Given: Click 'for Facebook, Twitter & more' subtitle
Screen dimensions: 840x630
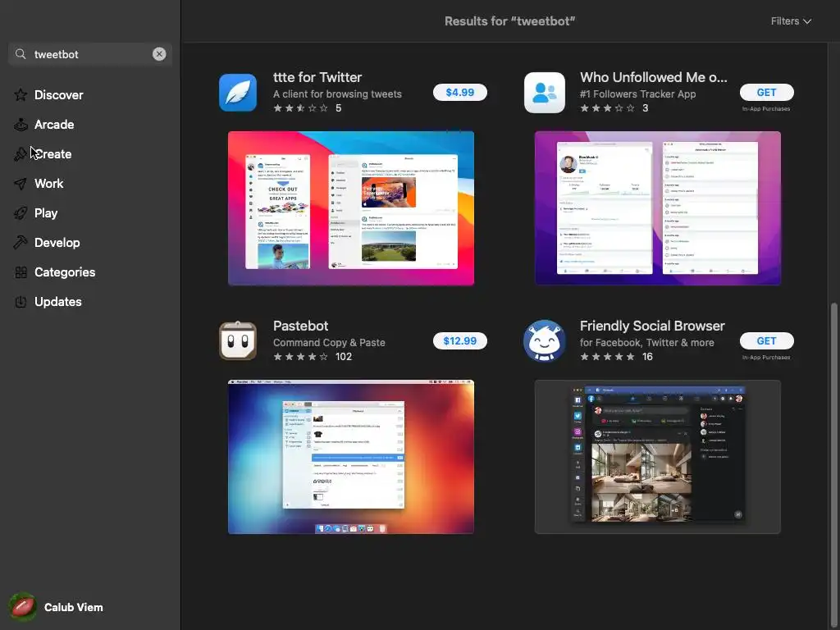Looking at the screenshot, I should pyautogui.click(x=646, y=342).
